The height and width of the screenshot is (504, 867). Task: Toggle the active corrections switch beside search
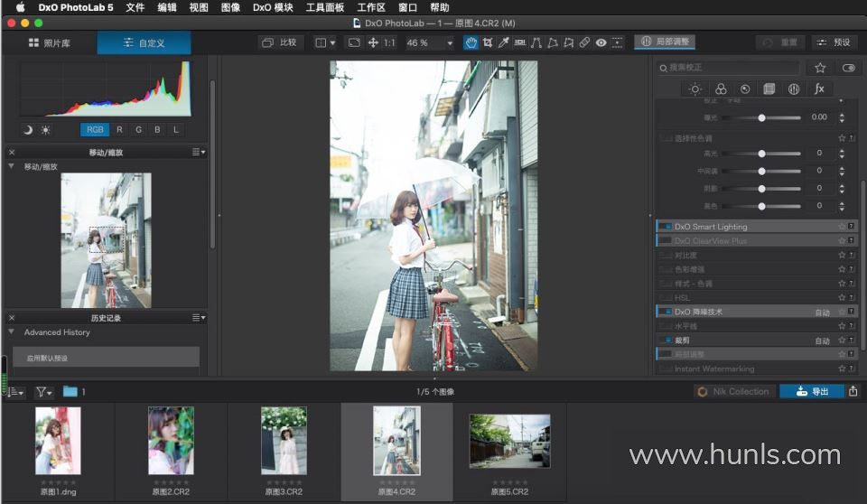[x=849, y=68]
